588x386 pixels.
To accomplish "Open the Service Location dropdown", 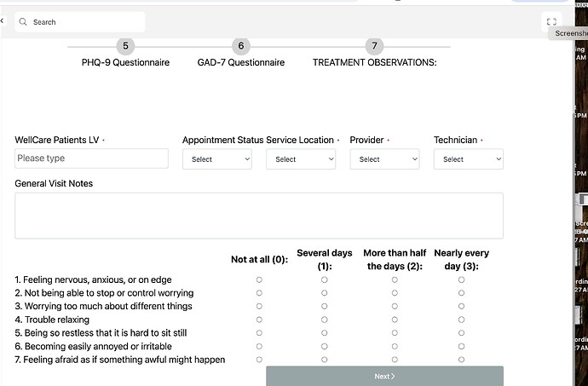I will click(301, 159).
